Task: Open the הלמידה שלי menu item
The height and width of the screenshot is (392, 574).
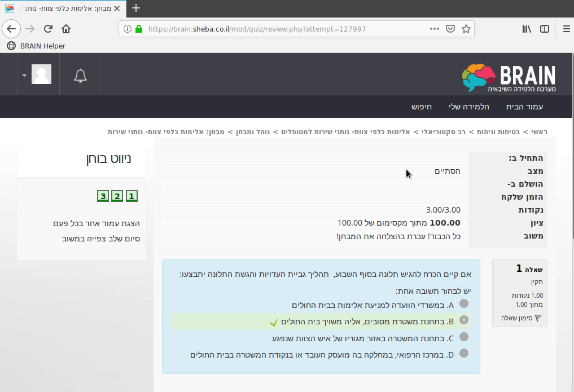Action: (468, 107)
